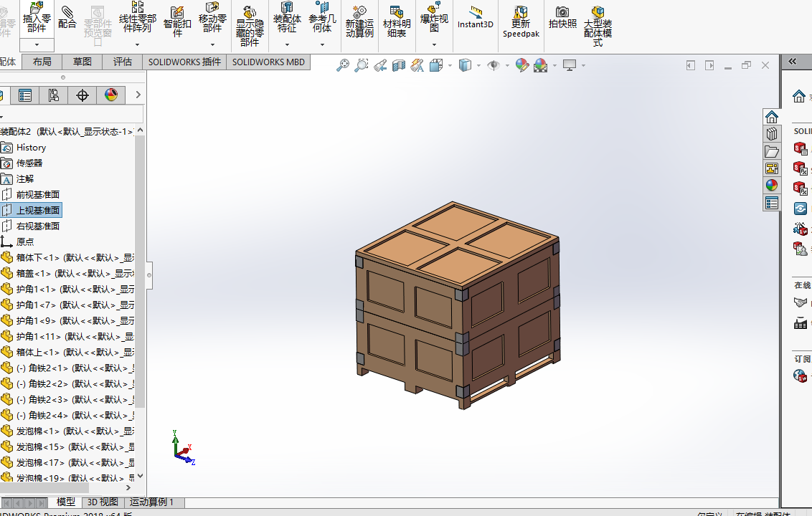Select 注解 folder in the tree

coord(25,179)
